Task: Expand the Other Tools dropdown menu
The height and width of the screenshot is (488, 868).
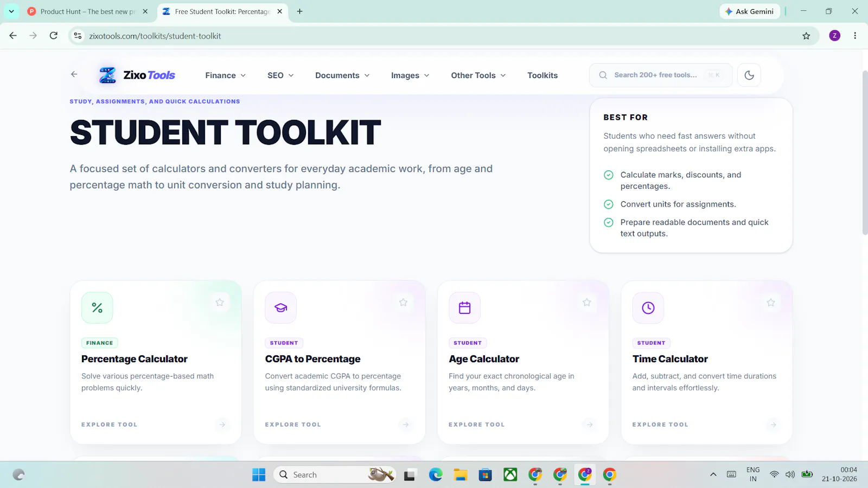Action: click(478, 75)
